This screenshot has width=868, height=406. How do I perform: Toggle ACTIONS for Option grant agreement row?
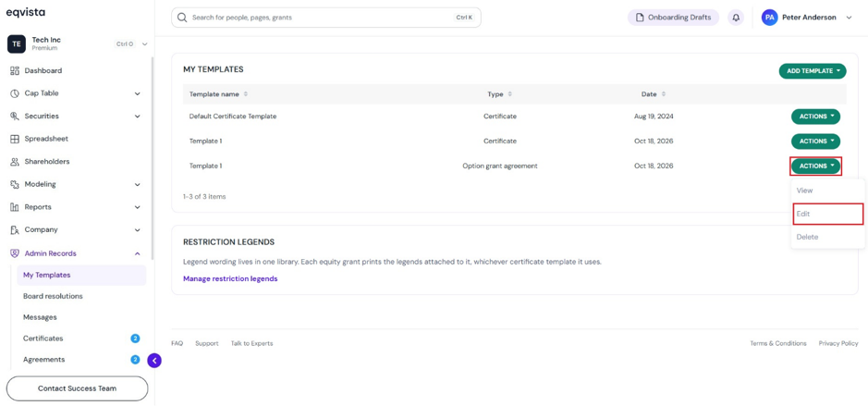[x=816, y=166]
